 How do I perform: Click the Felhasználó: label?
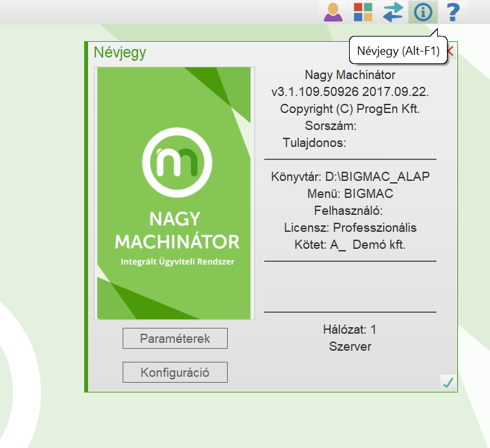348,210
